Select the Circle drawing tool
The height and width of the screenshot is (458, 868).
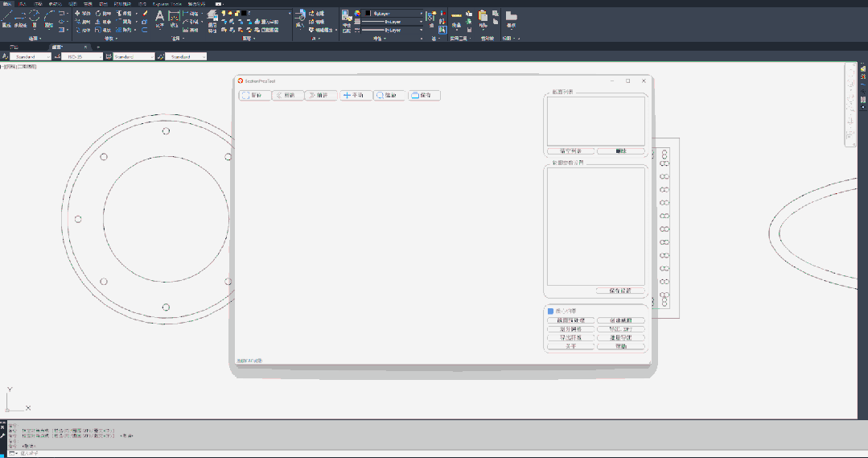click(35, 19)
